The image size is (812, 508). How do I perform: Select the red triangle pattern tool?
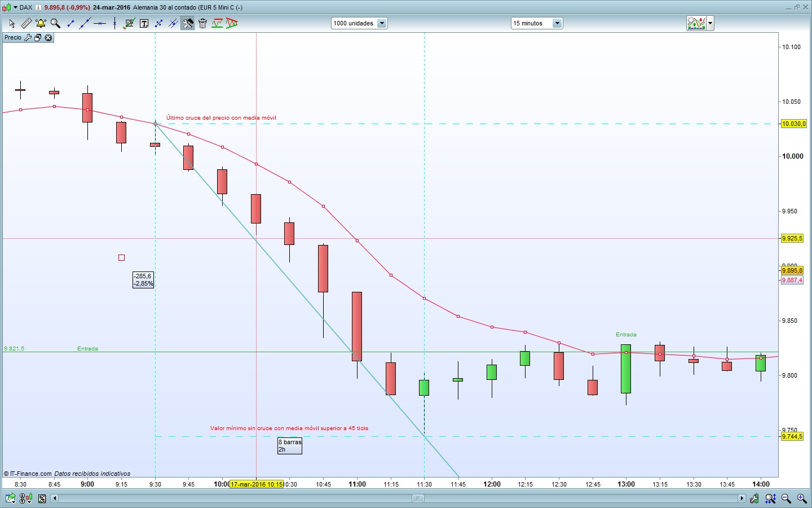pyautogui.click(x=232, y=23)
